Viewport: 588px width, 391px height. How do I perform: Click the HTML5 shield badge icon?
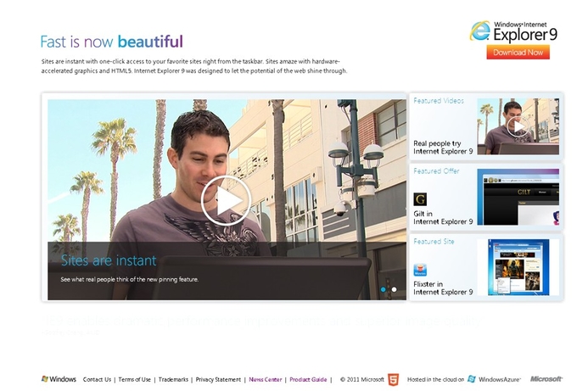pos(393,379)
